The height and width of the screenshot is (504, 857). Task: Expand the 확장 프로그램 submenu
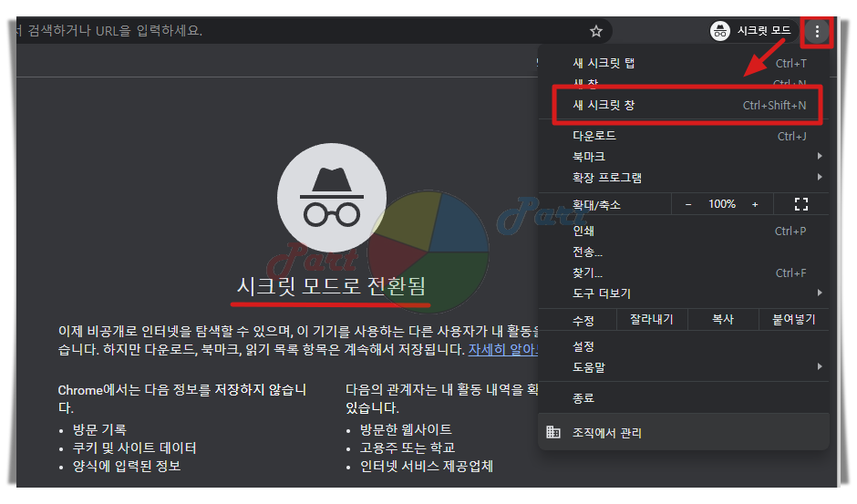(x=683, y=178)
